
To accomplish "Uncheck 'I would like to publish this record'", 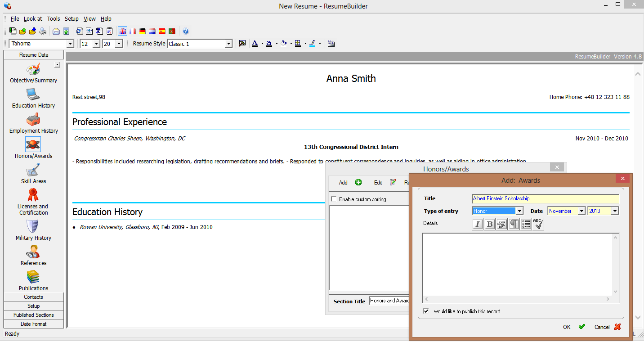I will pyautogui.click(x=426, y=311).
